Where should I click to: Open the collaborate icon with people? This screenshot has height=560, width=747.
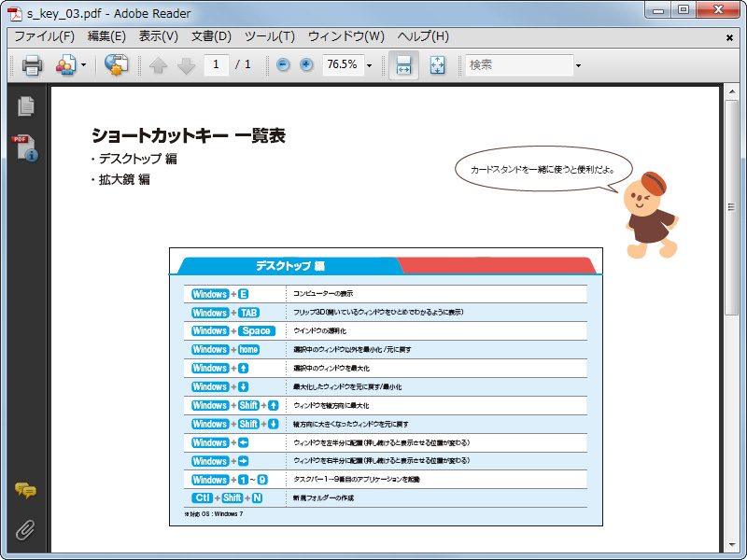[x=65, y=64]
